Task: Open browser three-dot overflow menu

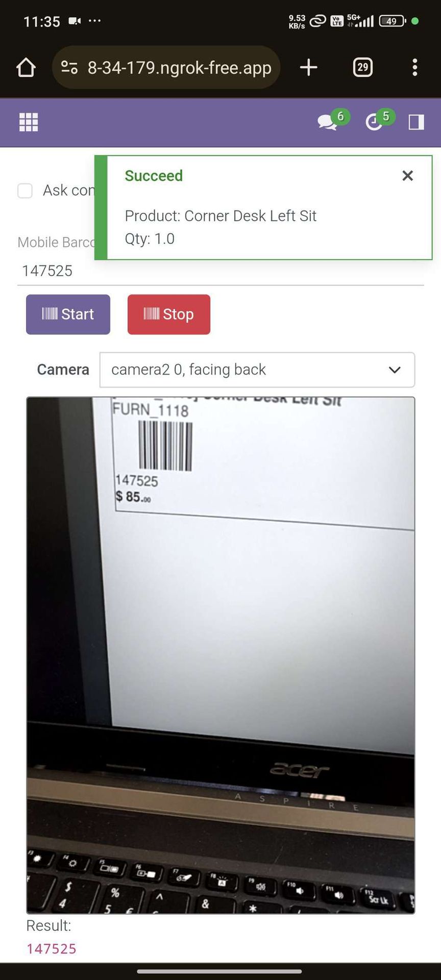Action: tap(415, 67)
